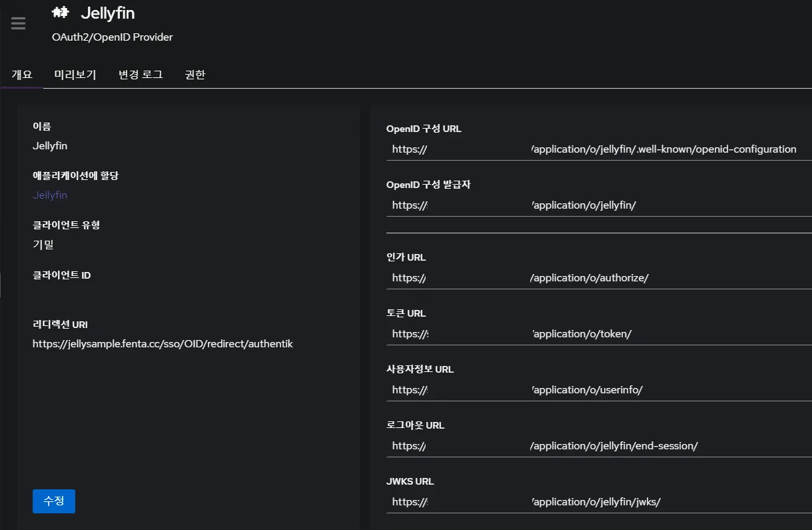
Task: Click the 로그아웃 URL end-session field
Action: pyautogui.click(x=595, y=445)
